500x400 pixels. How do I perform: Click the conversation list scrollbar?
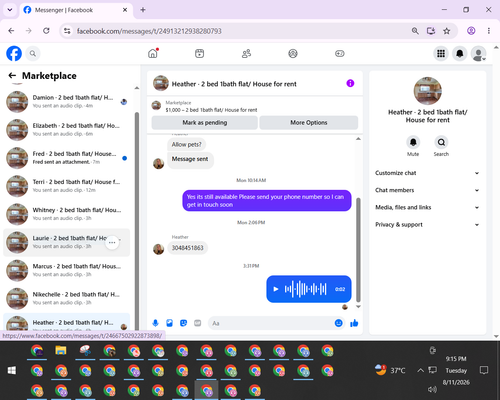coord(137,220)
